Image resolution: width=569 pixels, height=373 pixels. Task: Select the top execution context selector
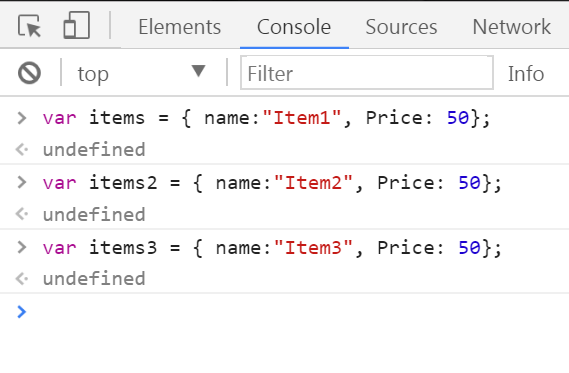(142, 73)
